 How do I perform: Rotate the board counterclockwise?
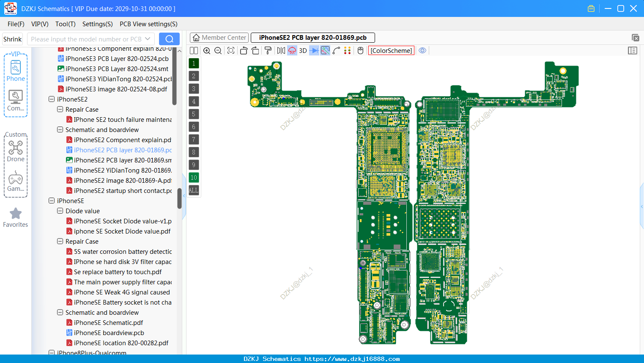click(244, 50)
